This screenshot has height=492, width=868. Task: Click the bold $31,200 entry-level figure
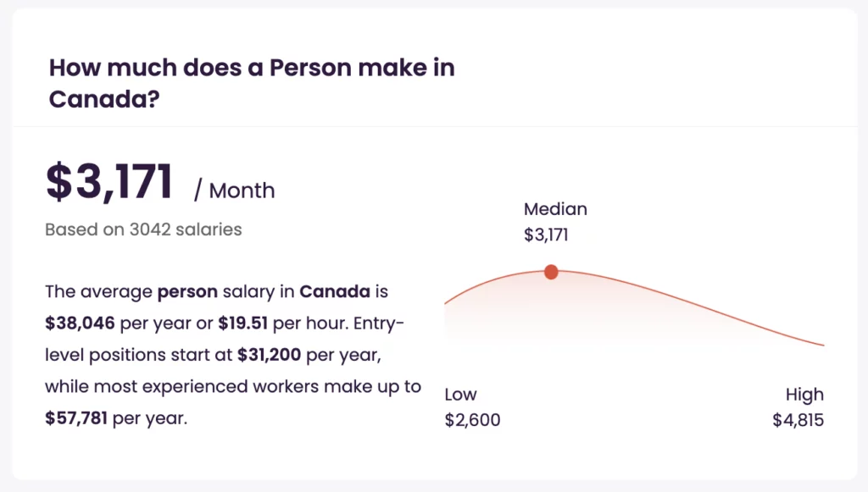point(269,354)
